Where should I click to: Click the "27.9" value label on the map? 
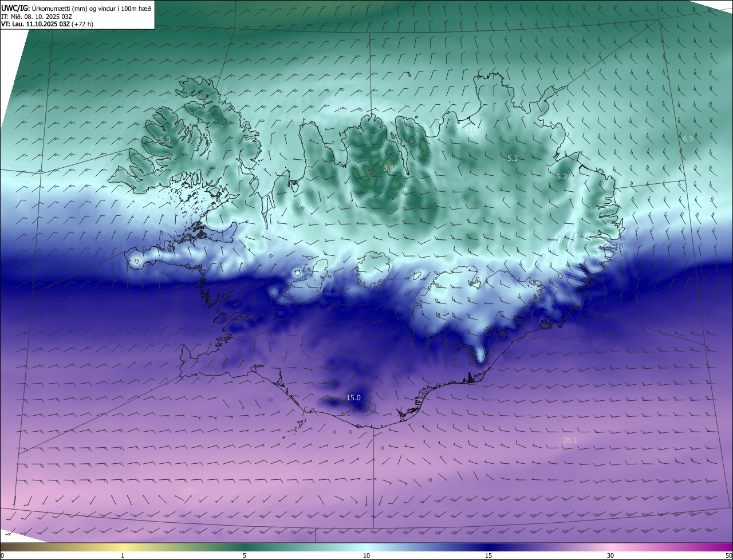[x=189, y=491]
